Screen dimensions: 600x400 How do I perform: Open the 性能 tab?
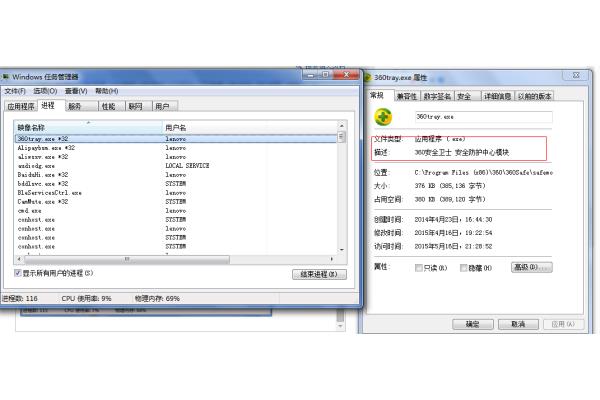112,106
